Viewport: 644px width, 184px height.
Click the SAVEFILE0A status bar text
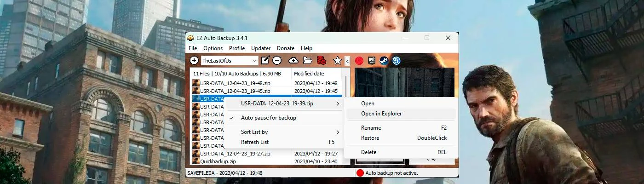tap(224, 173)
